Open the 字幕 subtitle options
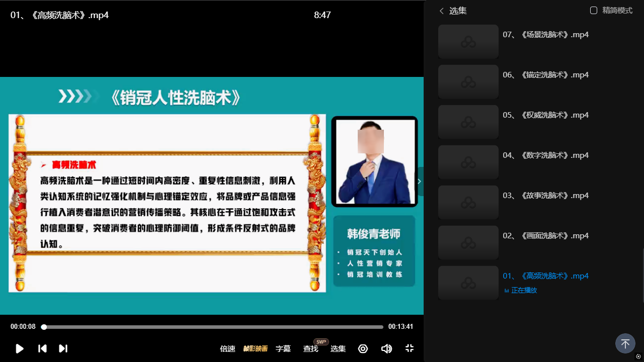Viewport: 644px width, 362px height. click(283, 348)
